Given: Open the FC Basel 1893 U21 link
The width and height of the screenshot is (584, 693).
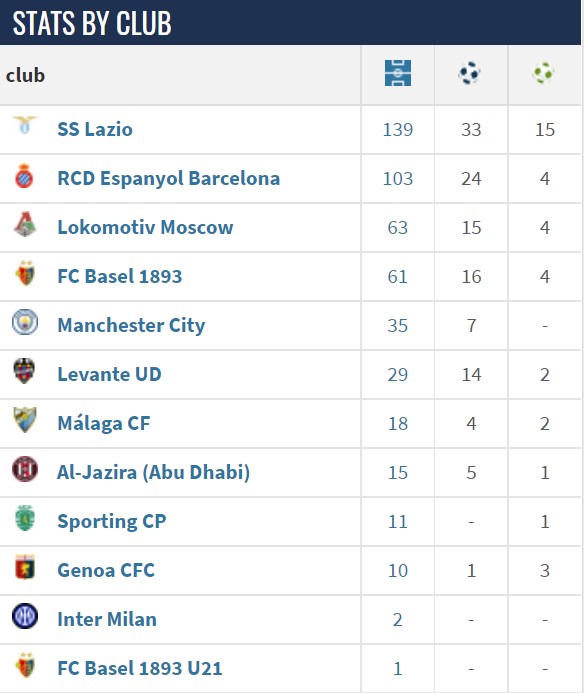Looking at the screenshot, I should coord(140,668).
